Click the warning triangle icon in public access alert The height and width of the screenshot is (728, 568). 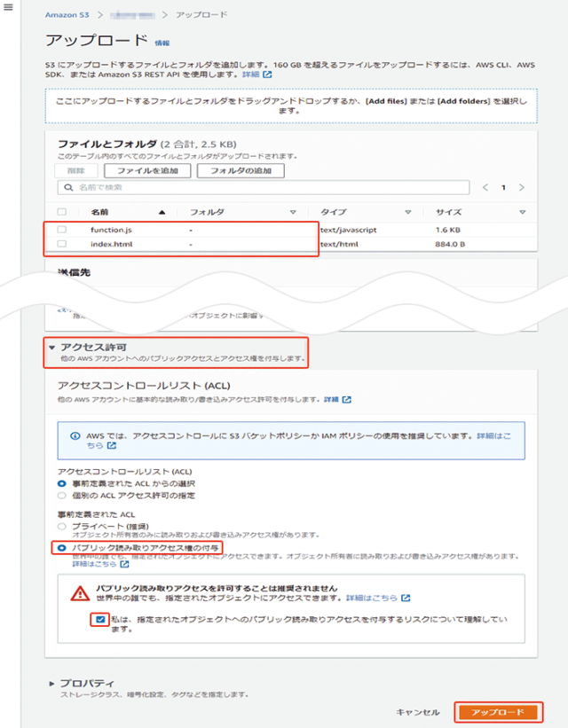(x=80, y=592)
